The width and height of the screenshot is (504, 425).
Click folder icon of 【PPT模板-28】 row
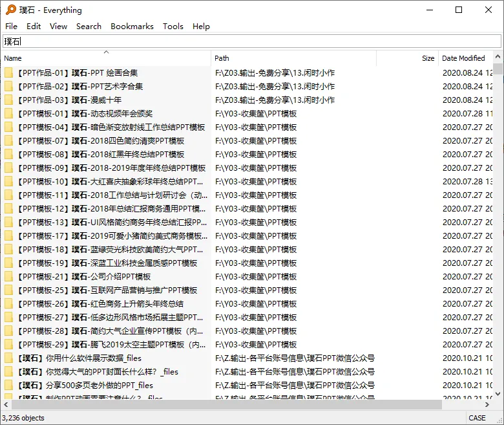pos(8,331)
